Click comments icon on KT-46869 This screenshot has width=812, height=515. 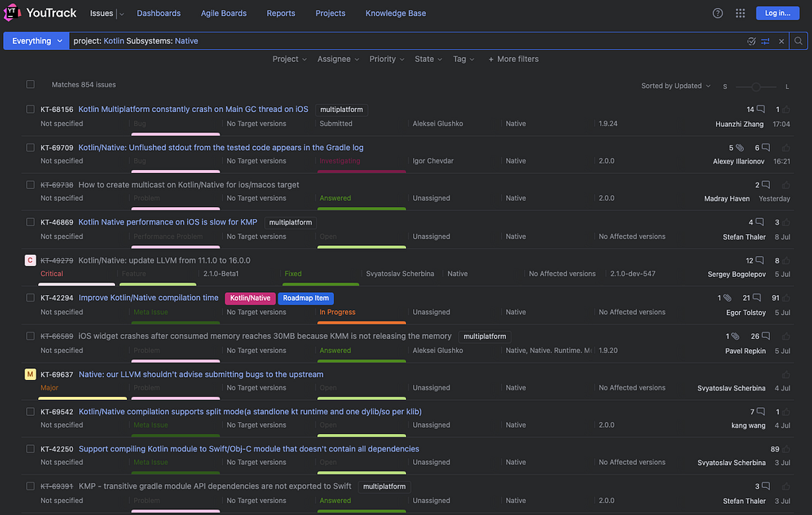[x=759, y=222]
